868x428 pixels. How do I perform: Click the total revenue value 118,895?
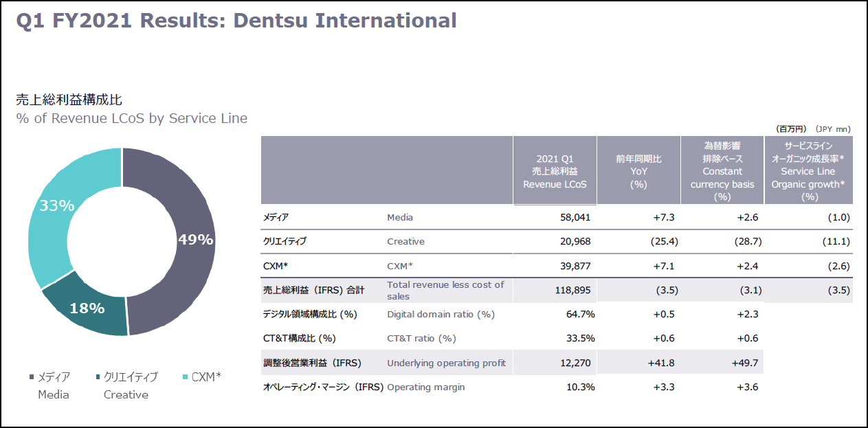point(572,290)
